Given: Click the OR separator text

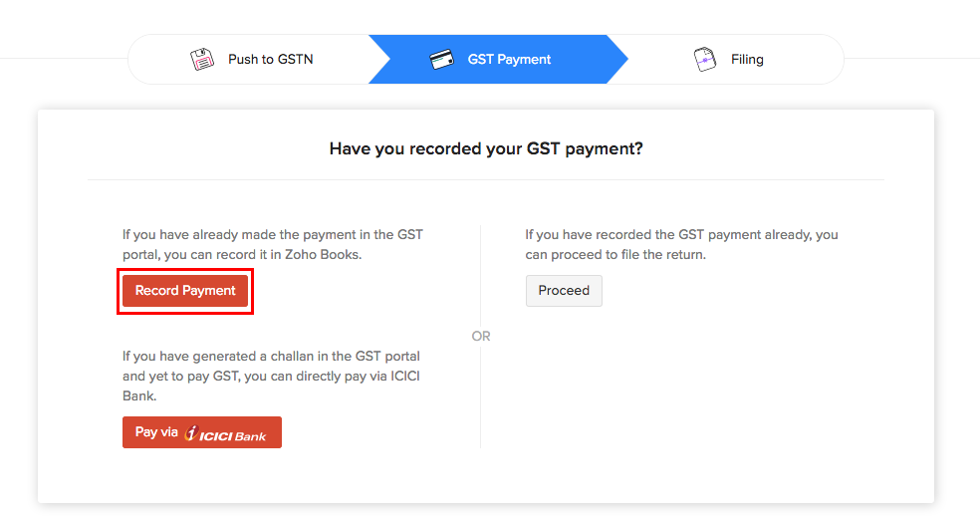Looking at the screenshot, I should pos(481,337).
